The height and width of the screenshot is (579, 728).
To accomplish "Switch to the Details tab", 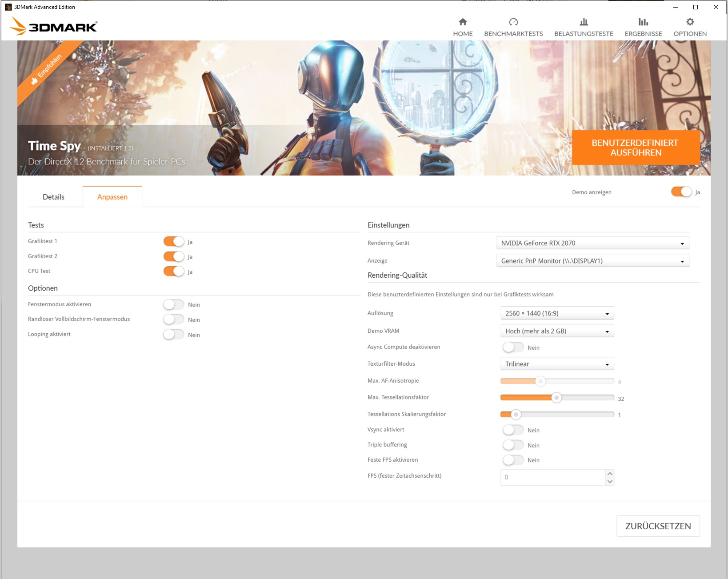I will pyautogui.click(x=53, y=197).
